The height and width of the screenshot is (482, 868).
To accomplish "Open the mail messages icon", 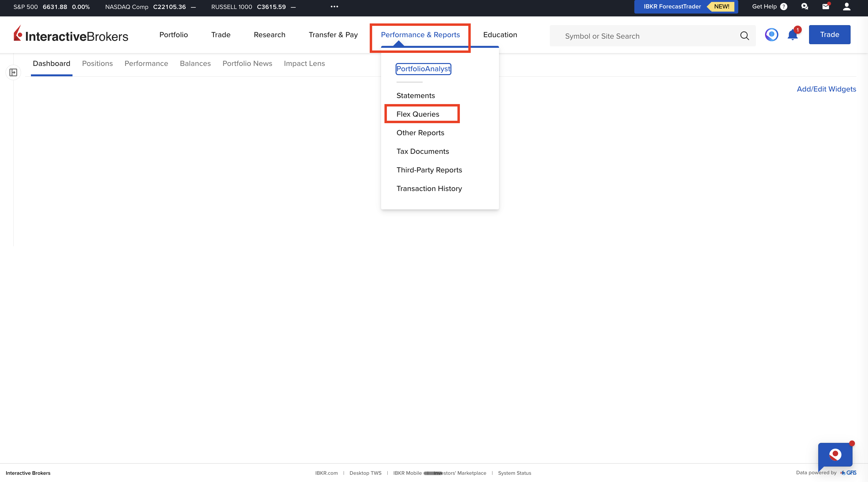I will [x=825, y=7].
